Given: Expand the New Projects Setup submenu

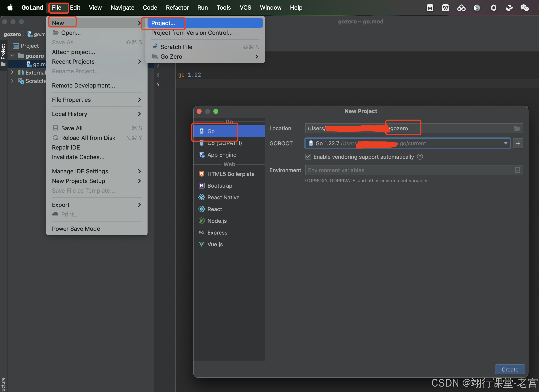Looking at the screenshot, I should tap(97, 181).
